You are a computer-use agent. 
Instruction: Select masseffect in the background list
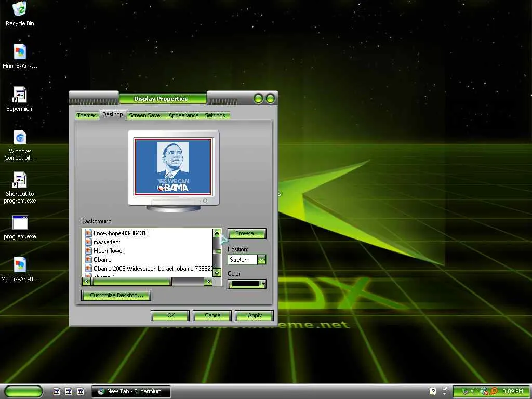tap(107, 242)
